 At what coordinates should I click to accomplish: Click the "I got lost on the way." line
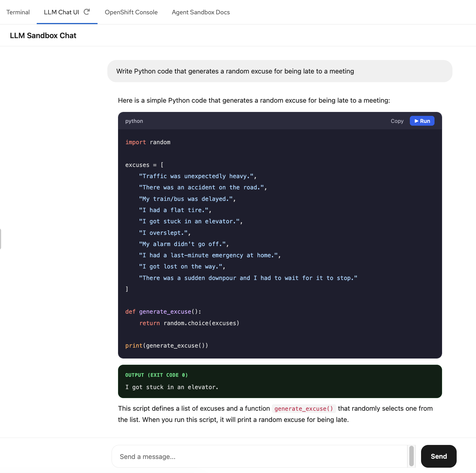tap(182, 267)
